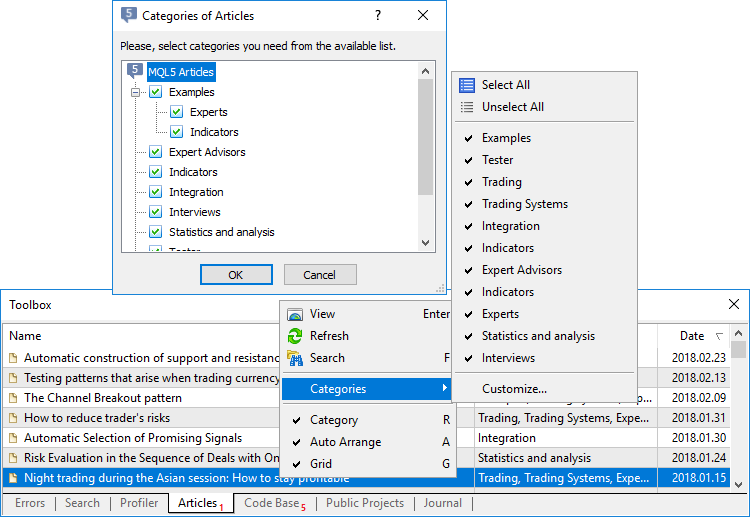The width and height of the screenshot is (750, 517).
Task: Collapse the Examples tree node
Action: tap(135, 92)
